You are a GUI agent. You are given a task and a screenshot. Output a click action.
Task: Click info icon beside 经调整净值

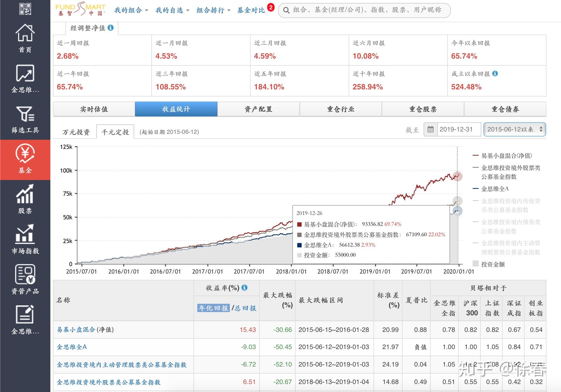[110, 28]
